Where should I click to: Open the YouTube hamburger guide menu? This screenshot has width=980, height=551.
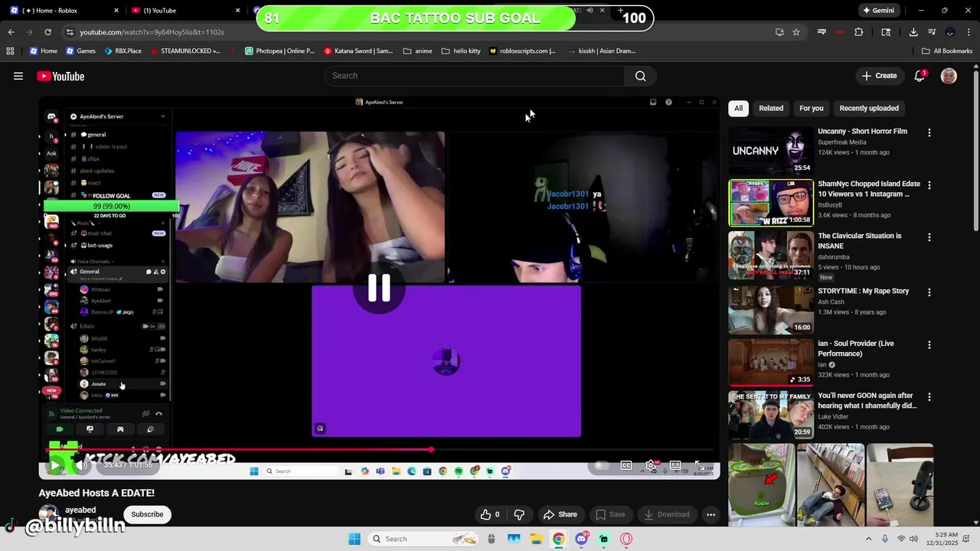[x=18, y=76]
